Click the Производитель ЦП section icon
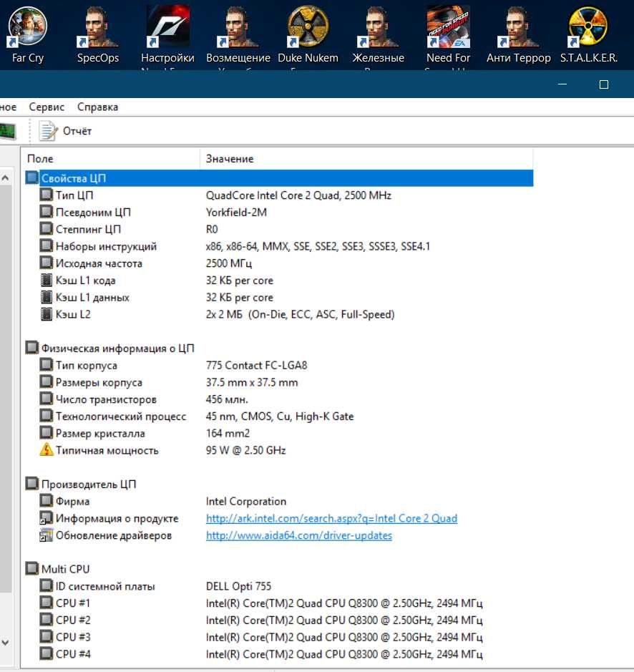This screenshot has height=672, width=634. [x=31, y=484]
